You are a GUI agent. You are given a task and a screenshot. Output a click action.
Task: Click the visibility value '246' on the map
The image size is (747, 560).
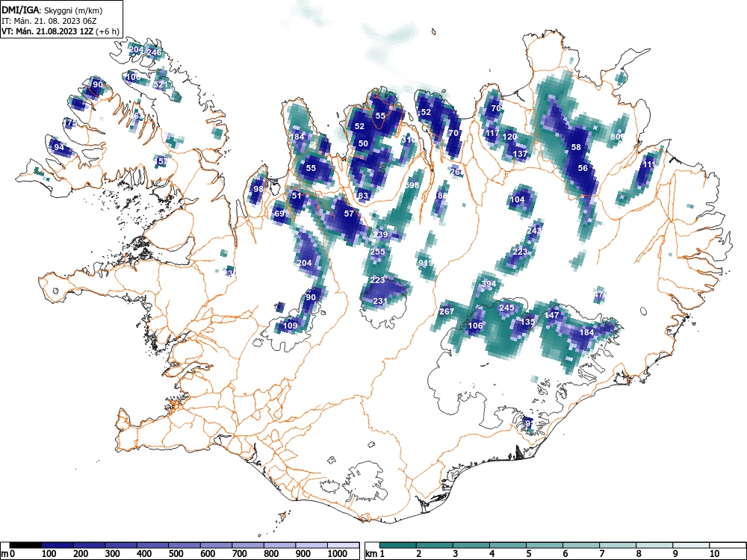(x=155, y=52)
